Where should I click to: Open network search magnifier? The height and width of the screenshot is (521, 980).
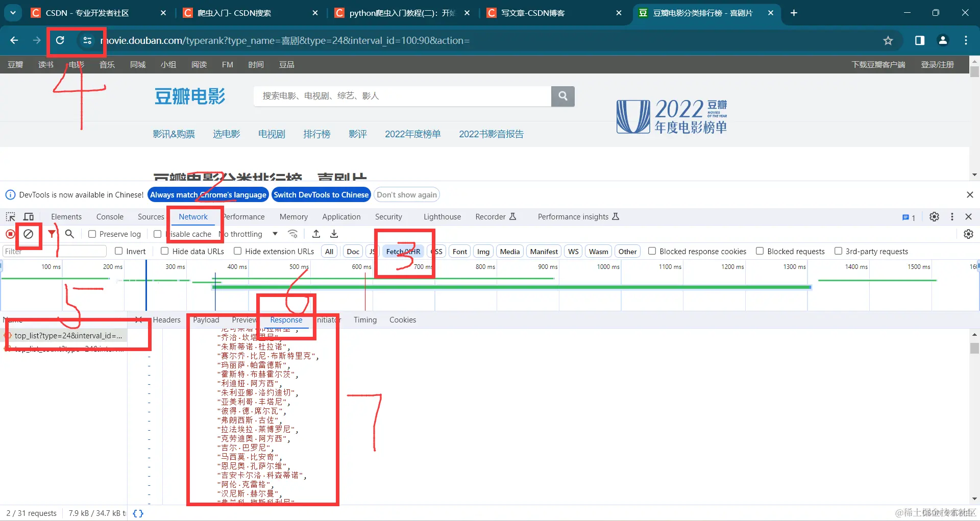(70, 234)
